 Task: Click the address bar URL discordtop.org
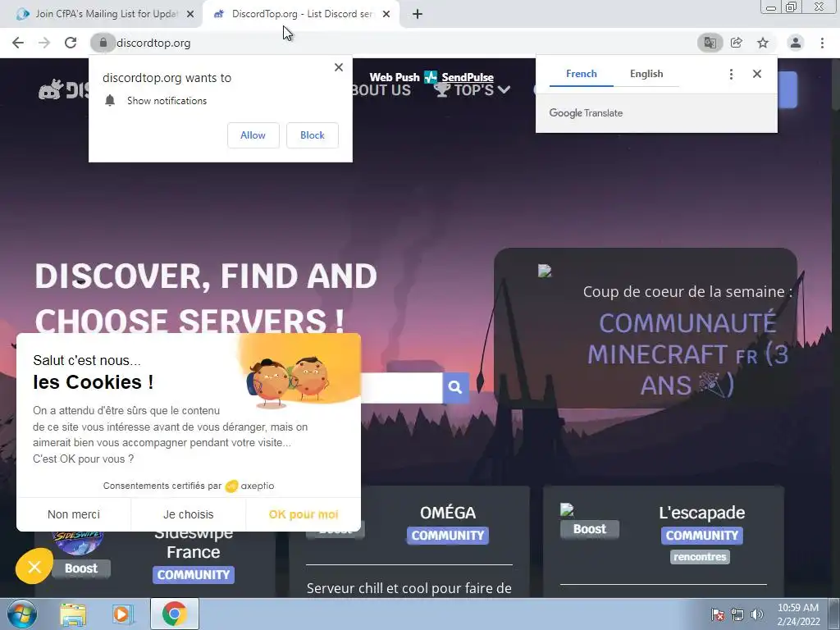point(153,43)
